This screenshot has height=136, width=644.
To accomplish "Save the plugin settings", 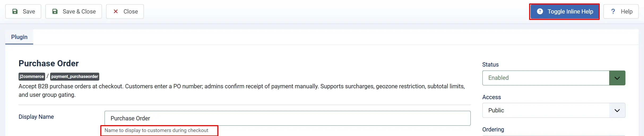I will coord(23,11).
